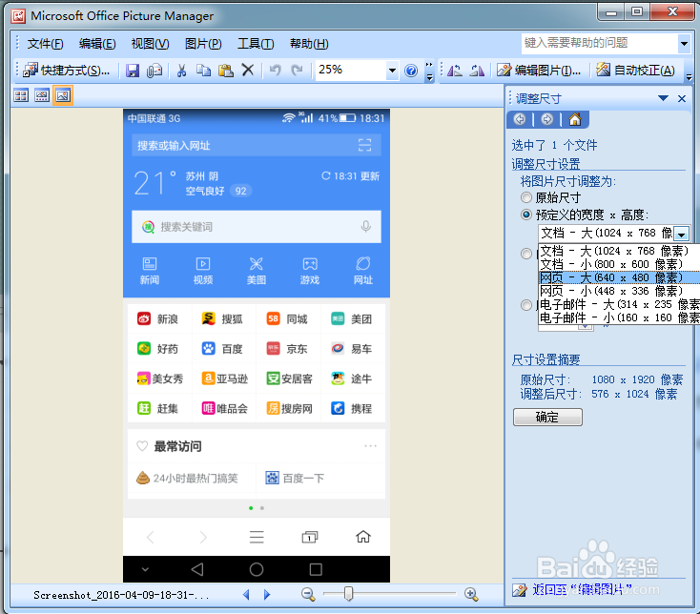Click the OK (确定) button

click(x=547, y=418)
